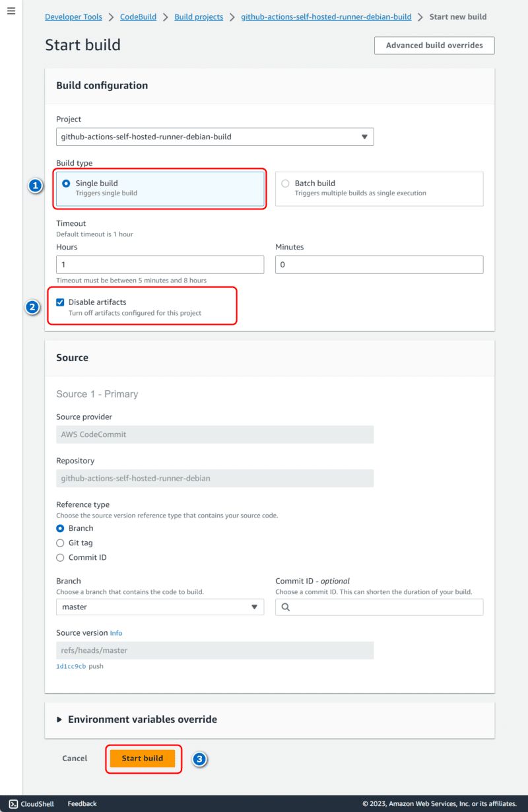Click the Start build button
The width and height of the screenshot is (528, 812).
[143, 759]
